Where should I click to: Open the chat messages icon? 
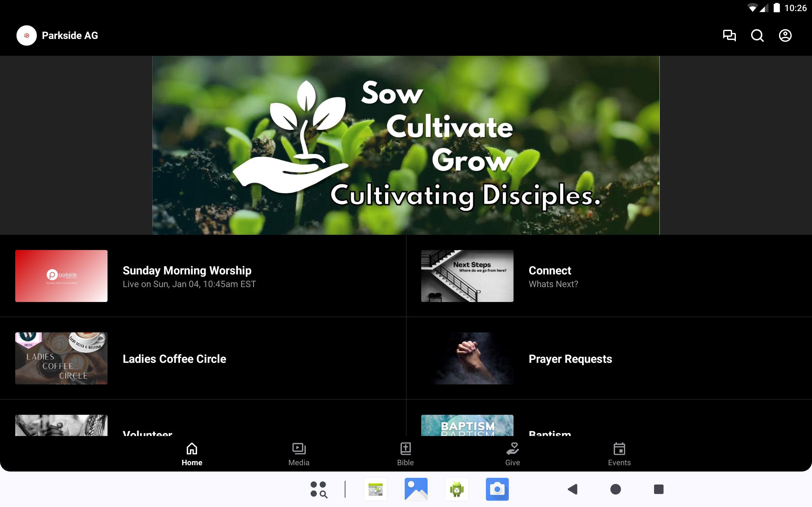click(x=729, y=35)
